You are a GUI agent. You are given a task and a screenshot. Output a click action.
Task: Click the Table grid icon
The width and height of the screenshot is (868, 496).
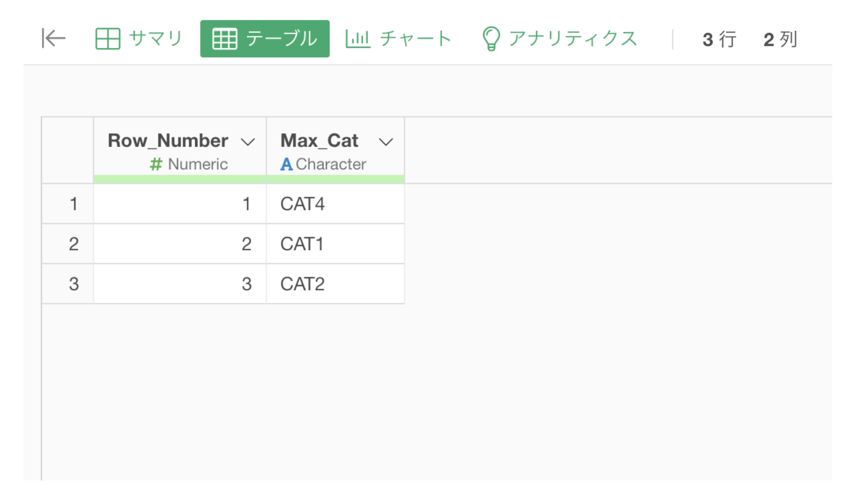225,39
